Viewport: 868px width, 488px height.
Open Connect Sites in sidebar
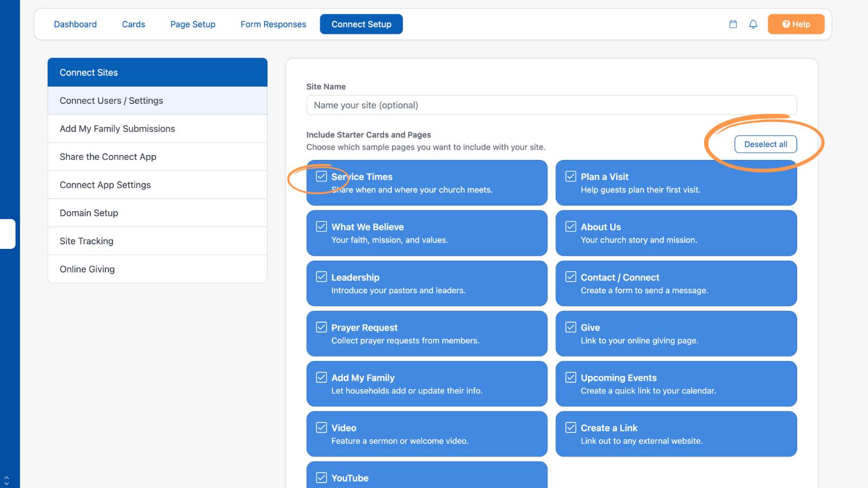coord(157,73)
